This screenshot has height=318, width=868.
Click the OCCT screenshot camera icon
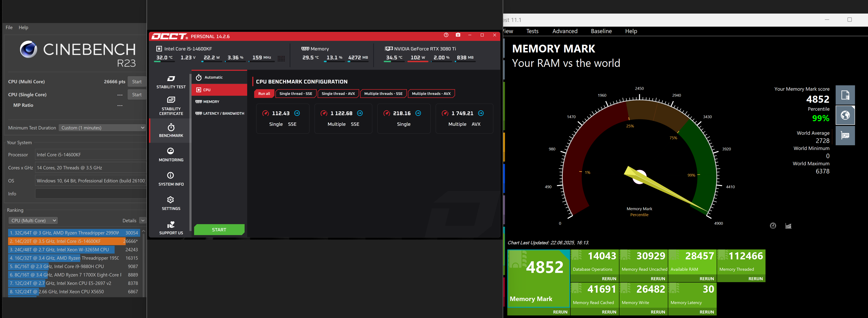(x=458, y=35)
